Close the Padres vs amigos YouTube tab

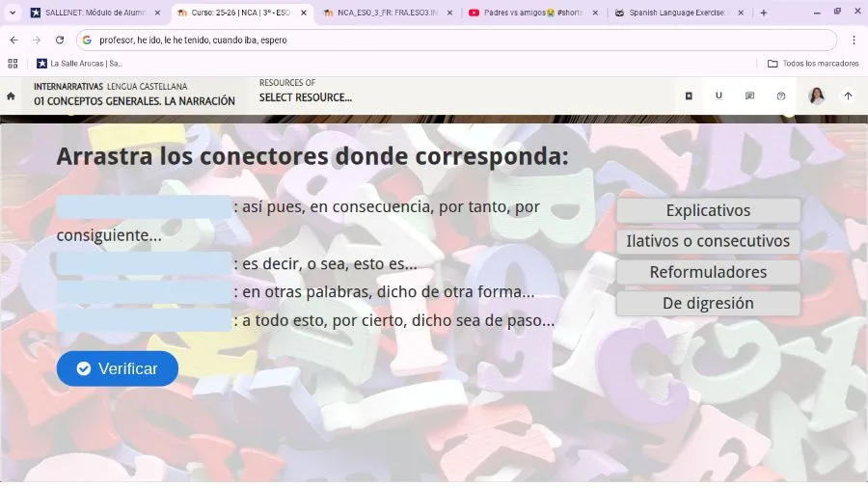click(x=595, y=13)
